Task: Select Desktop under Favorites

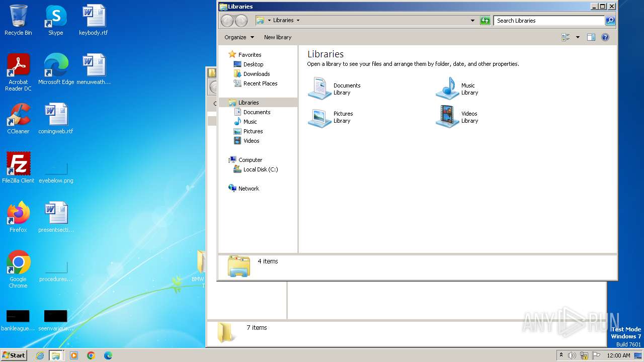Action: point(249,64)
